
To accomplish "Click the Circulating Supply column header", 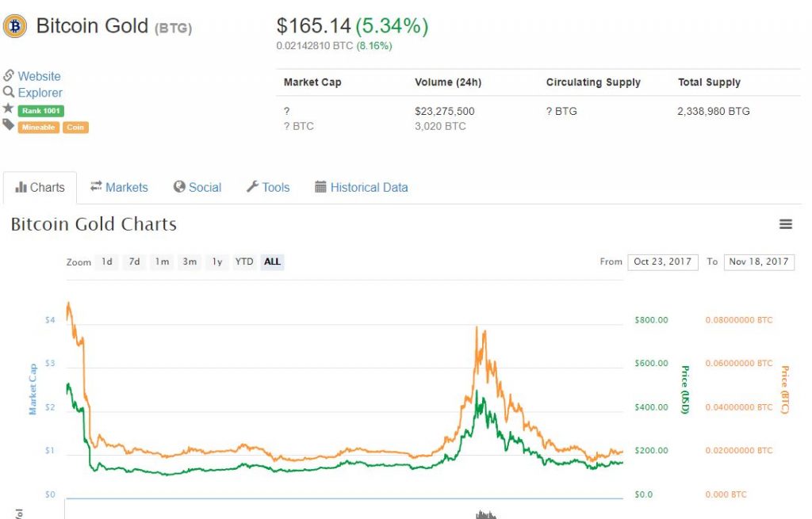I will [x=593, y=82].
